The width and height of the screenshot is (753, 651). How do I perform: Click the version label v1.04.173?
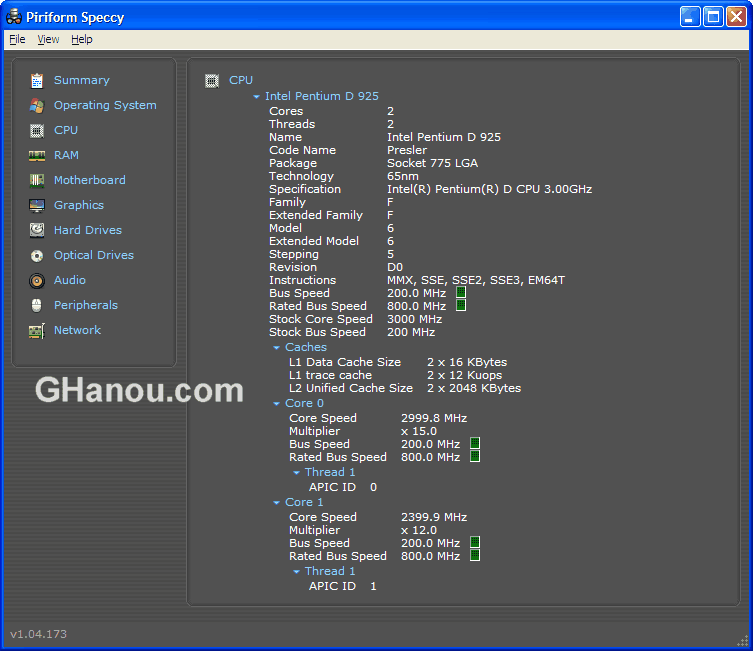38,634
